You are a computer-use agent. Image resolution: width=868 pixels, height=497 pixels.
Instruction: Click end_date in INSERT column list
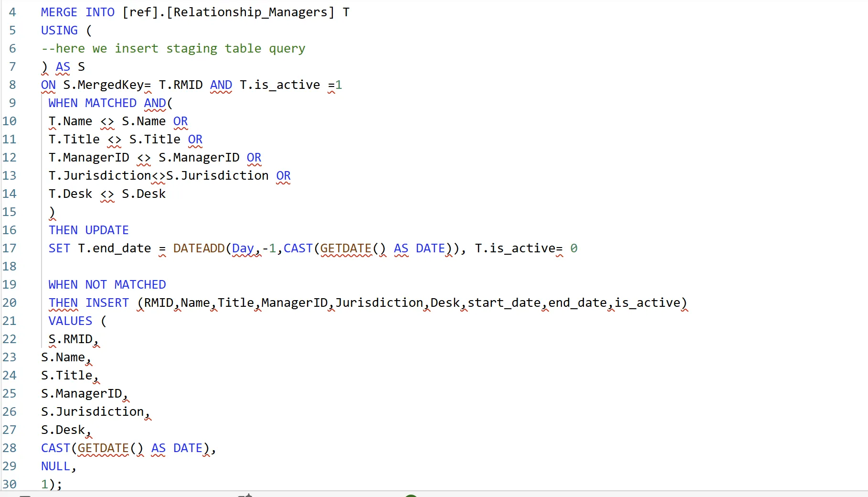[578, 303]
